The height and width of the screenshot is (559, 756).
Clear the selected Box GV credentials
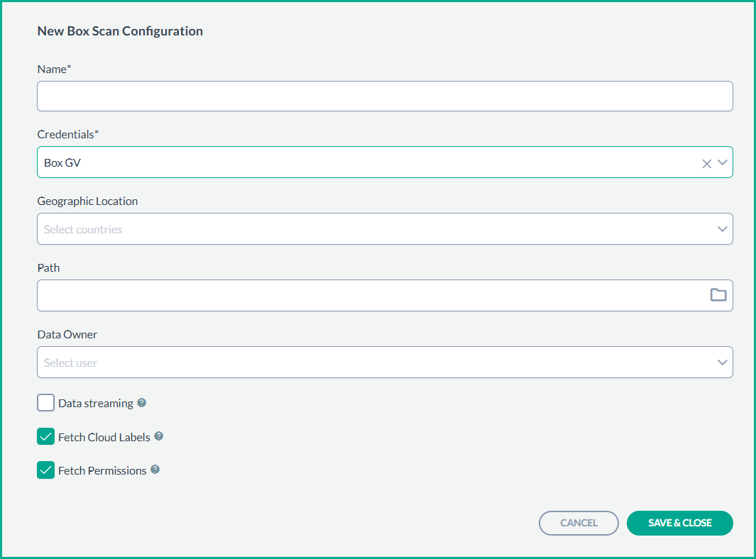(x=706, y=163)
